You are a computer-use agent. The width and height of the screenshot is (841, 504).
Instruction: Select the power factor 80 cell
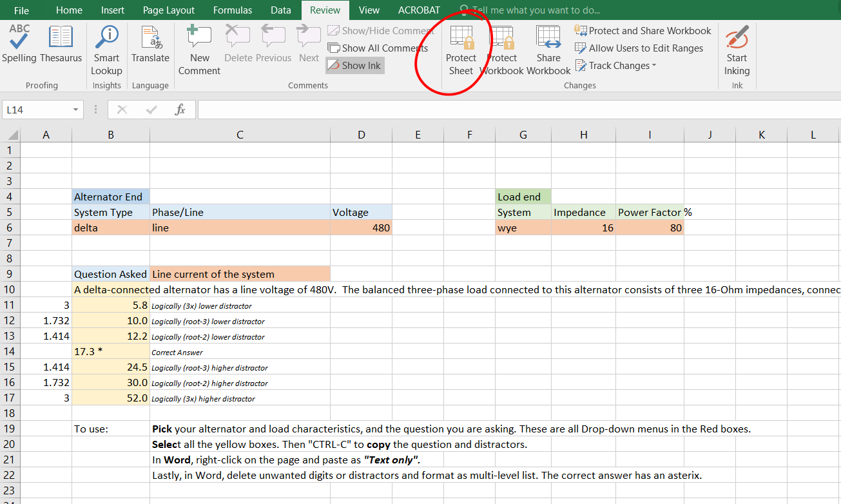click(650, 228)
